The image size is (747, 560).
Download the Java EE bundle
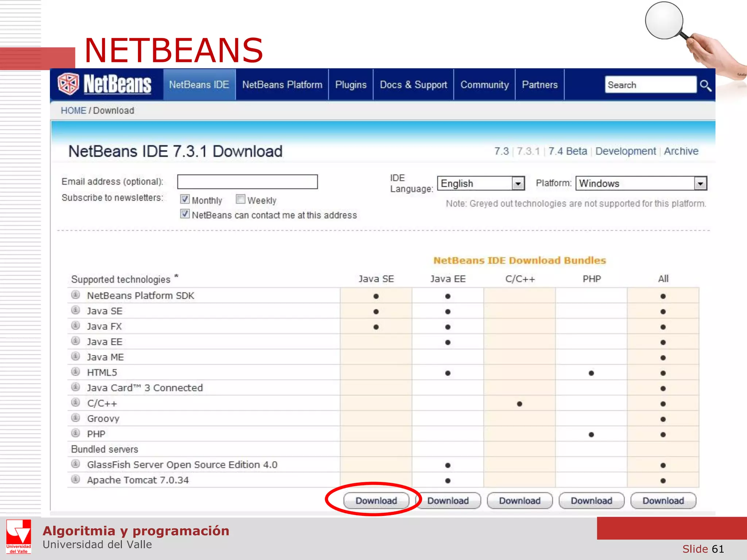(x=448, y=501)
